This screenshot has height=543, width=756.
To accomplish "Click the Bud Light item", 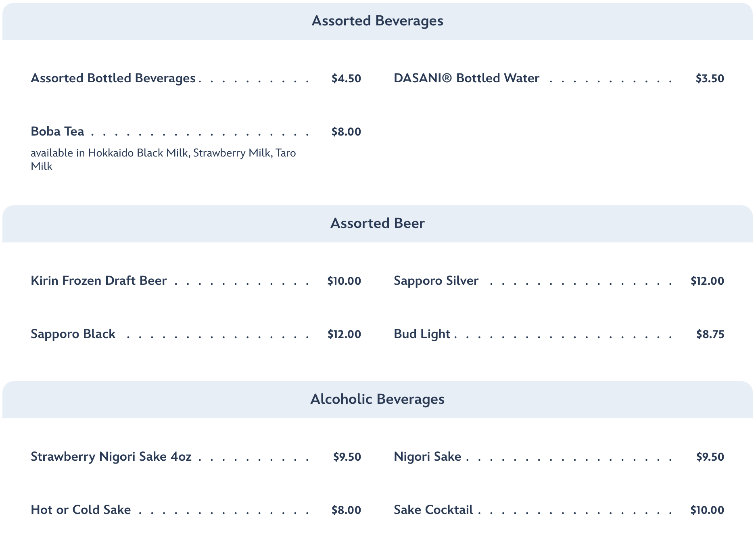I will 422,334.
